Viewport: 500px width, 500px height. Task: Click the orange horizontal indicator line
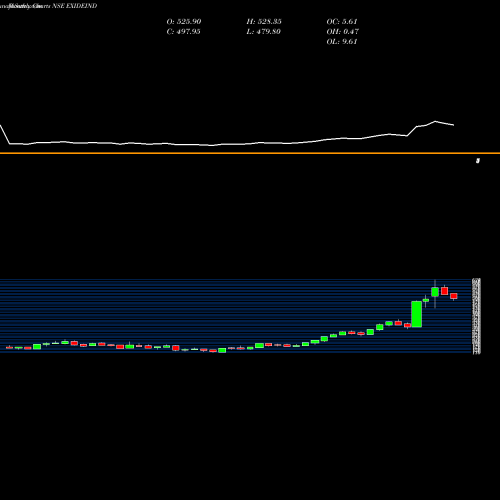pyautogui.click(x=250, y=153)
